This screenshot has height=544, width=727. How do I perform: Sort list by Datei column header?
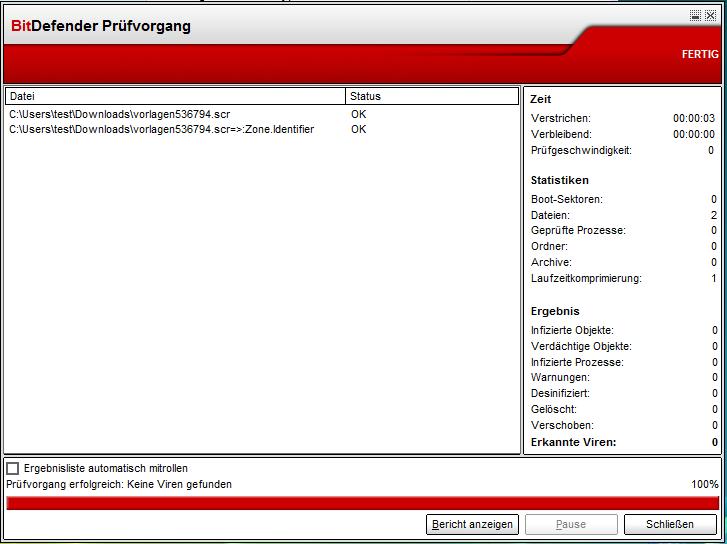(175, 96)
